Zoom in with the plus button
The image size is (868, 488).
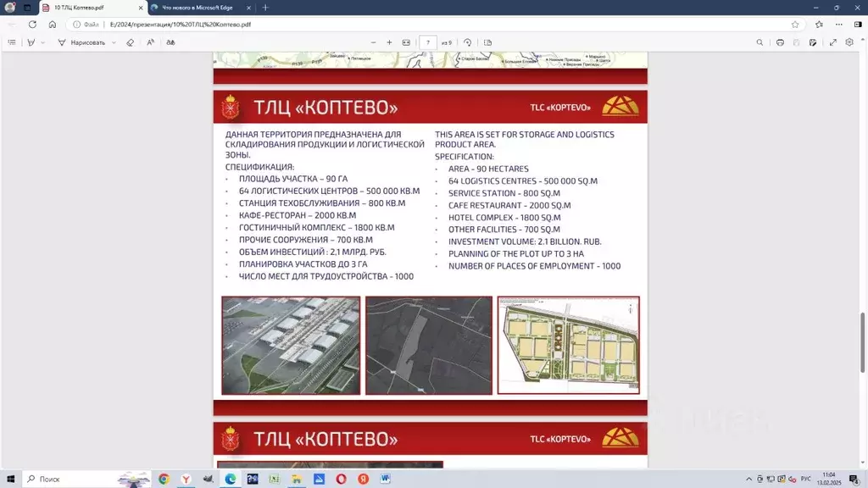(389, 42)
